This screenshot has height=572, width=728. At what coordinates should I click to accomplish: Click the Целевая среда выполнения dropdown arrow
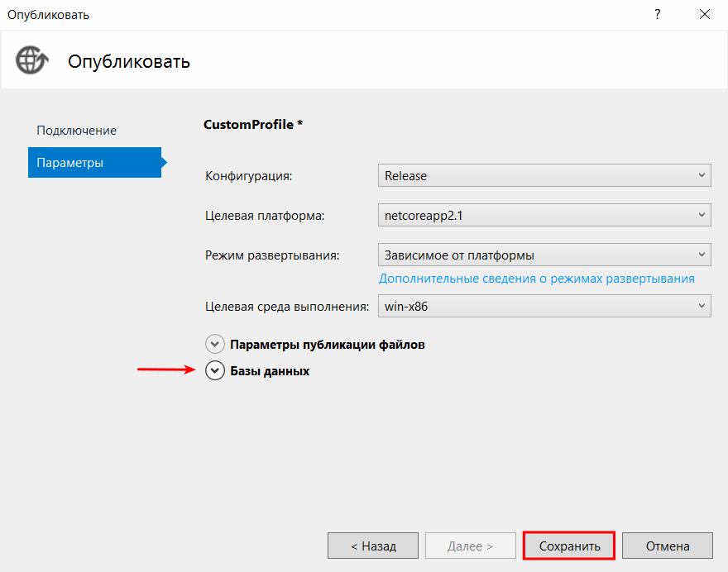(701, 306)
